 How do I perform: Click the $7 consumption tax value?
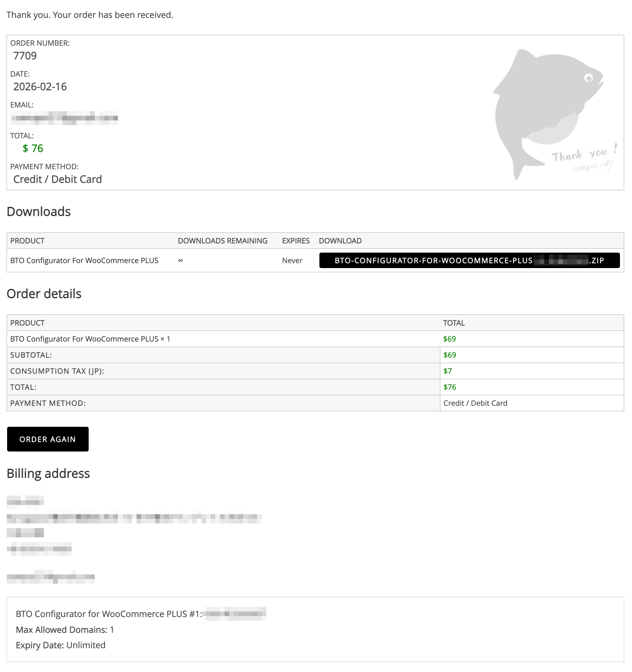(447, 371)
